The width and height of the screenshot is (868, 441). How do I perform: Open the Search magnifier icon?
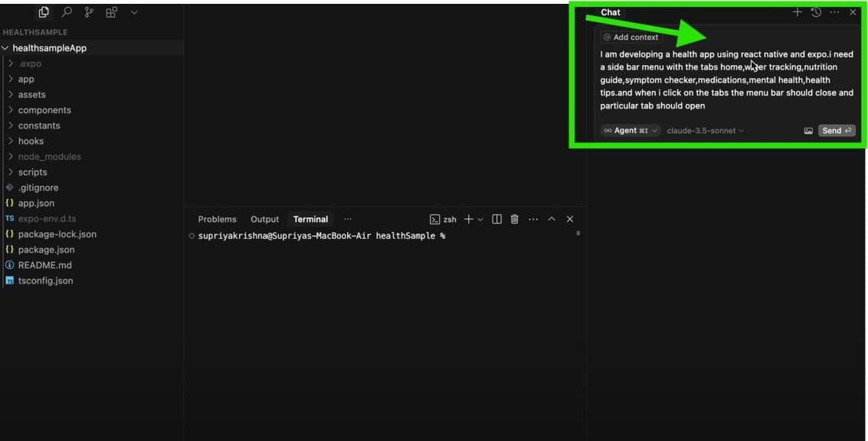67,12
